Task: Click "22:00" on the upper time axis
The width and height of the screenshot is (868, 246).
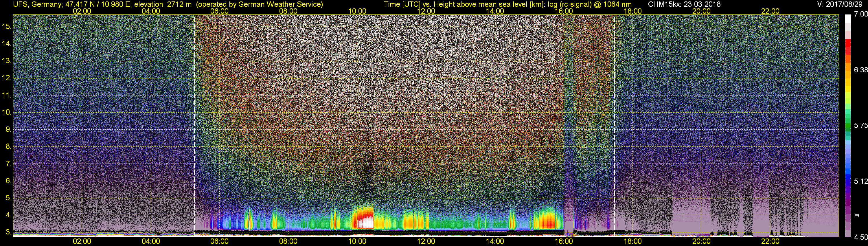Action: click(x=770, y=11)
